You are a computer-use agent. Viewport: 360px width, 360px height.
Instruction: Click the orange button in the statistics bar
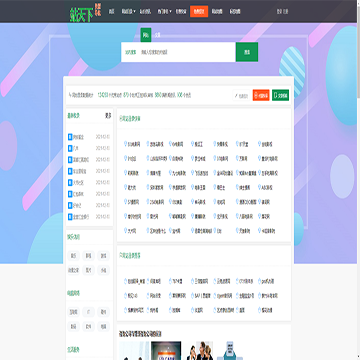(261, 95)
